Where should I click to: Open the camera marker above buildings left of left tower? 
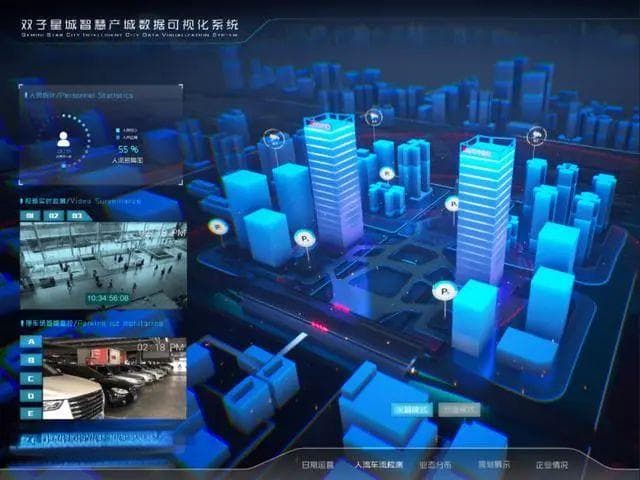click(274, 139)
